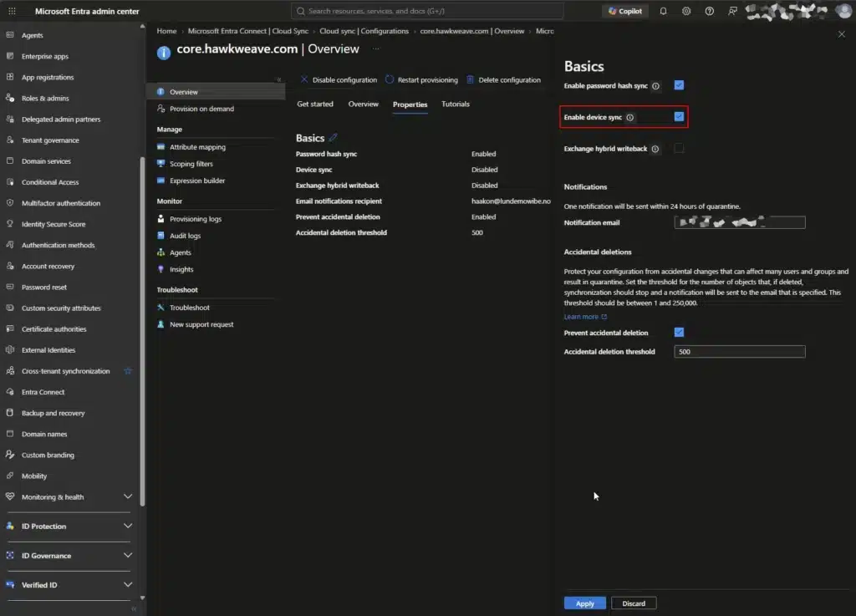This screenshot has height=616, width=856.
Task: Click the help question mark icon
Action: pyautogui.click(x=709, y=11)
